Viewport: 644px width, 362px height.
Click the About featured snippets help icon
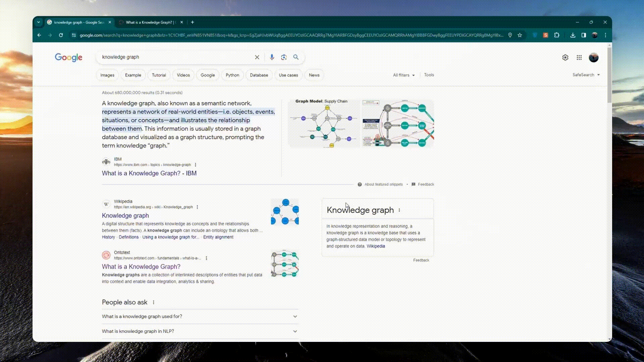coord(360,184)
